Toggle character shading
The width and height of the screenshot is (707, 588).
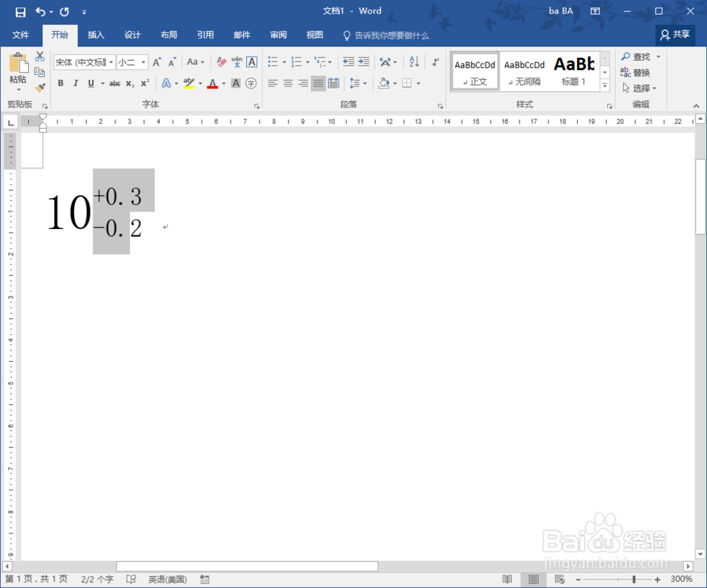pos(236,83)
